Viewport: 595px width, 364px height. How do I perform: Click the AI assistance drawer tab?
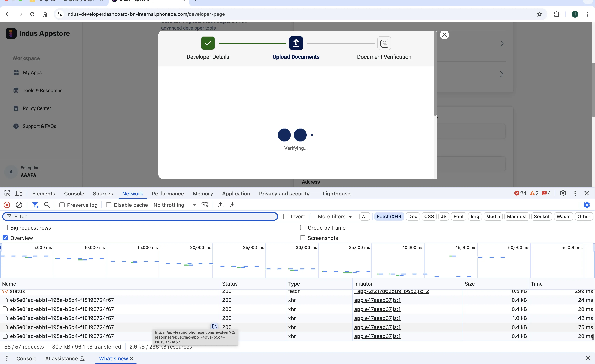point(65,358)
